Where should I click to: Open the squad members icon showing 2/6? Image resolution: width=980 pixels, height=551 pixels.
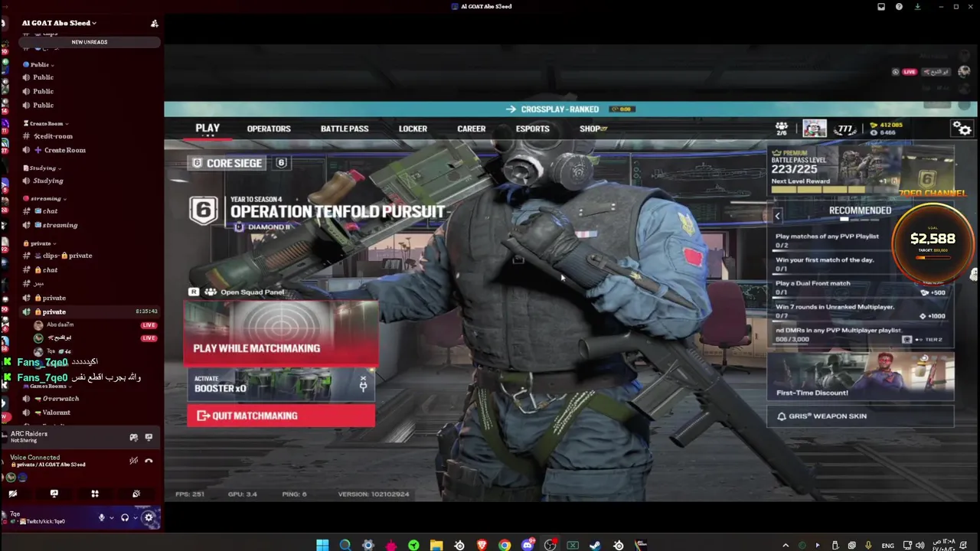click(x=781, y=129)
